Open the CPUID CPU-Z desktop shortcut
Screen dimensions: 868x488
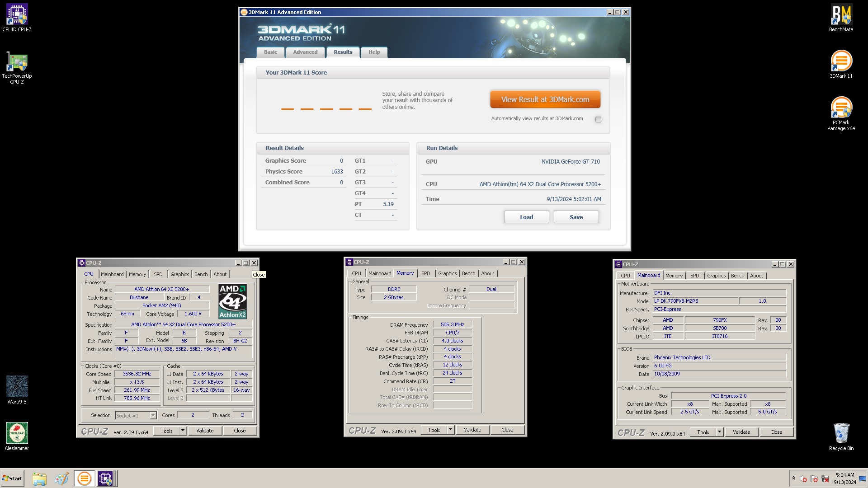tap(17, 18)
